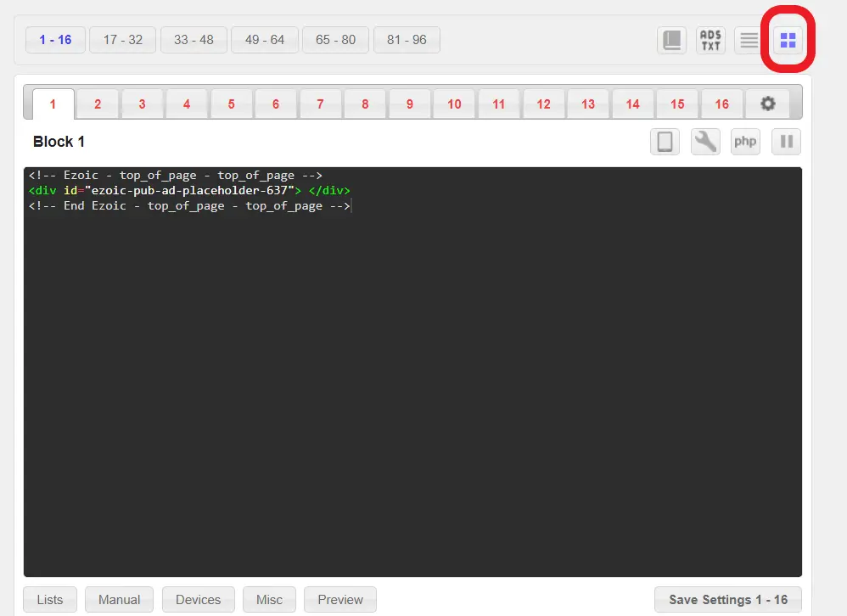Open the documentation book icon
847x616 pixels.
(671, 40)
